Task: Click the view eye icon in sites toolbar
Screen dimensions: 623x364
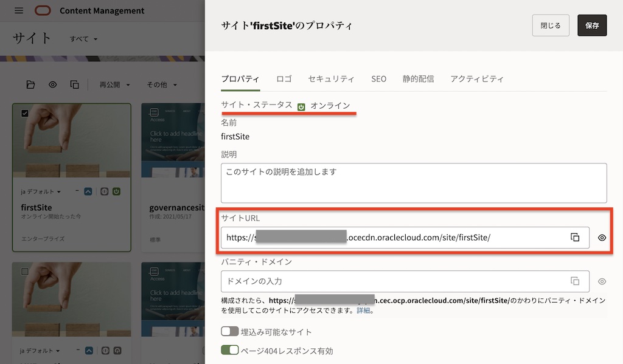Action: point(53,84)
